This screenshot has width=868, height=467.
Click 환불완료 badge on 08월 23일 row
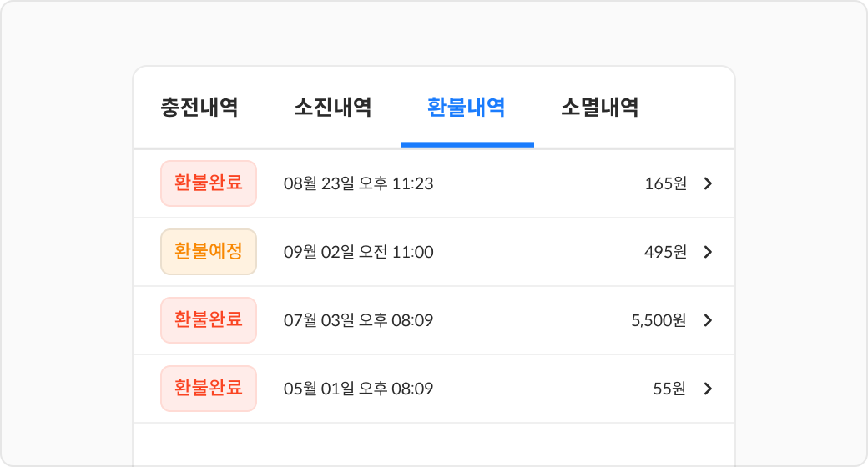coord(209,183)
